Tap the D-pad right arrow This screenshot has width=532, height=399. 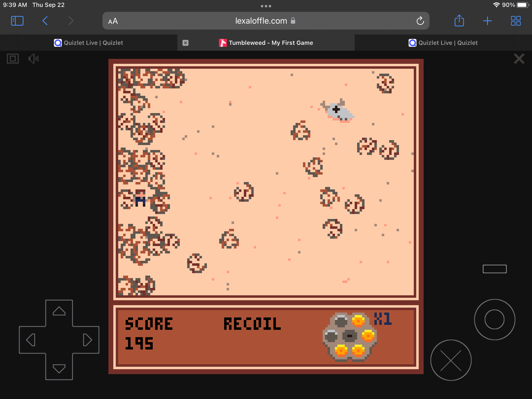(x=87, y=340)
